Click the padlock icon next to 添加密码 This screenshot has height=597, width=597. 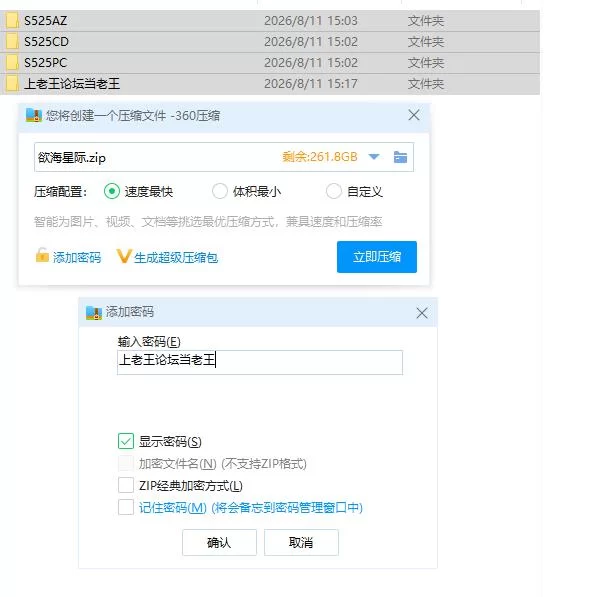(x=42, y=255)
